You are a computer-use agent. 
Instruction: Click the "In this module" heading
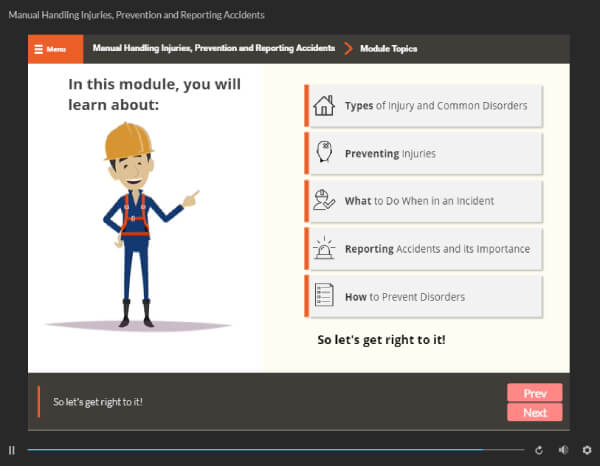pyautogui.click(x=154, y=93)
